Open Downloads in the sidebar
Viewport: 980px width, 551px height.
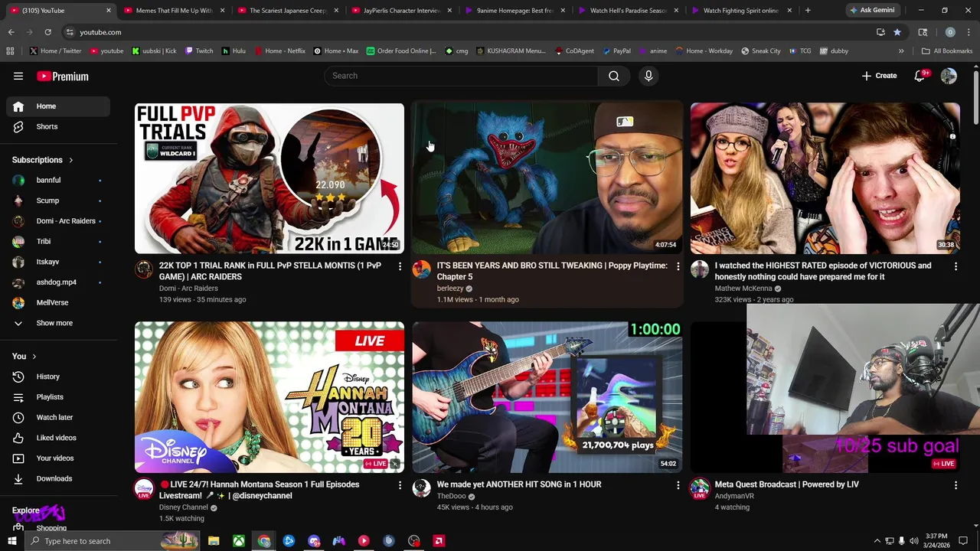[58, 478]
